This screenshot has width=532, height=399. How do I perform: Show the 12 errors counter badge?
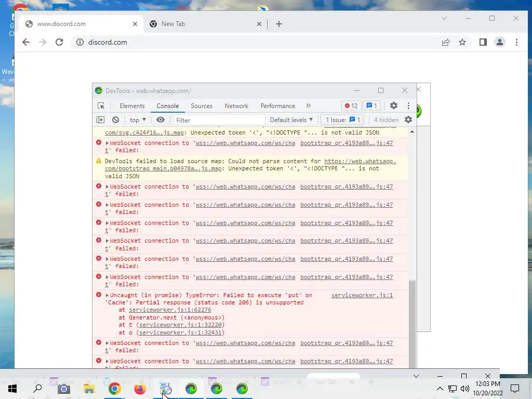(x=351, y=105)
